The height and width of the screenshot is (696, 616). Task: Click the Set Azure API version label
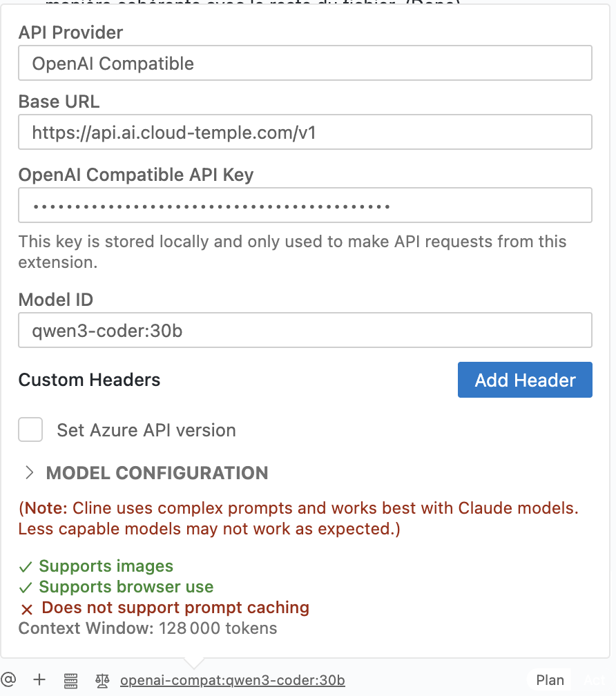pos(146,430)
